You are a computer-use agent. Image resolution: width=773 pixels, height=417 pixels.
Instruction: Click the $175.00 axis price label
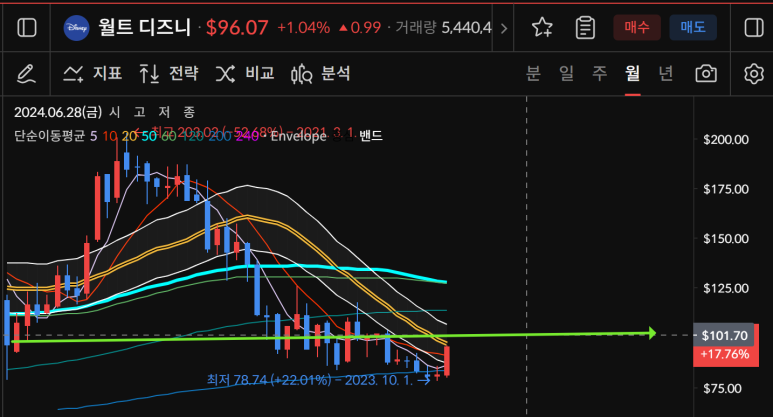click(x=726, y=189)
